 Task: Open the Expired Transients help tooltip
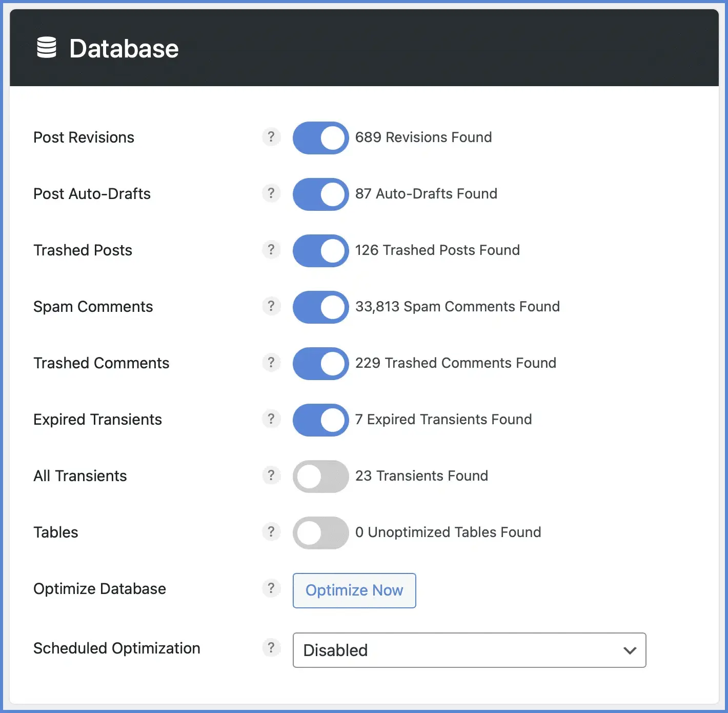271,419
